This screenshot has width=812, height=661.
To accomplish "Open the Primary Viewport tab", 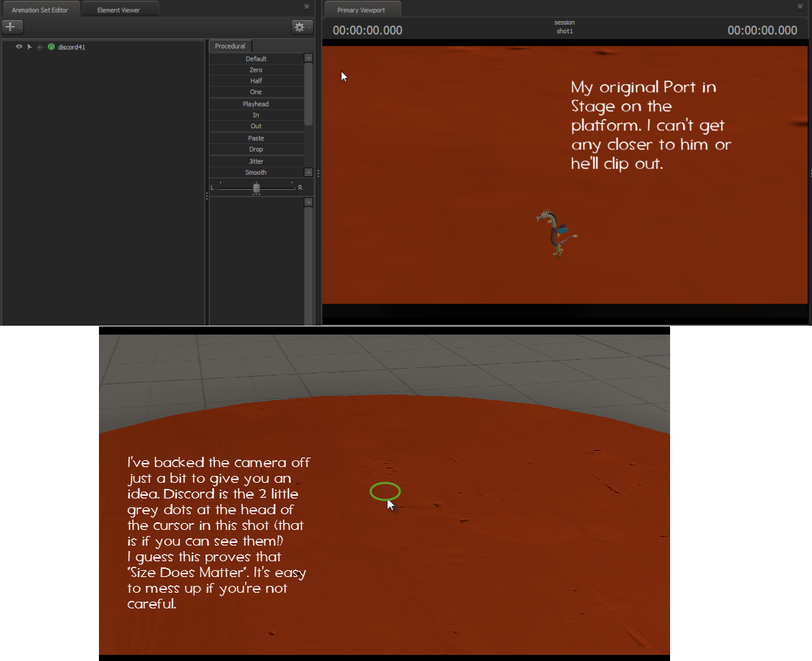I will coord(361,10).
